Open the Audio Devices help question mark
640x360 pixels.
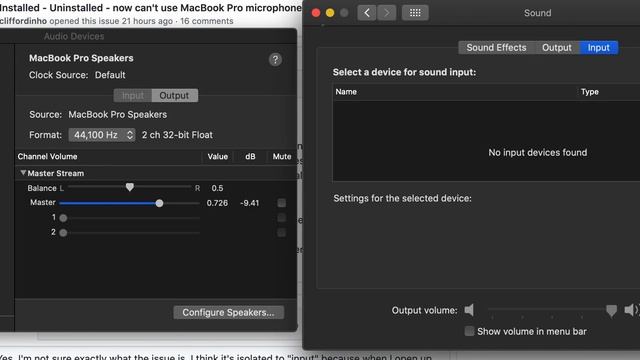275,60
